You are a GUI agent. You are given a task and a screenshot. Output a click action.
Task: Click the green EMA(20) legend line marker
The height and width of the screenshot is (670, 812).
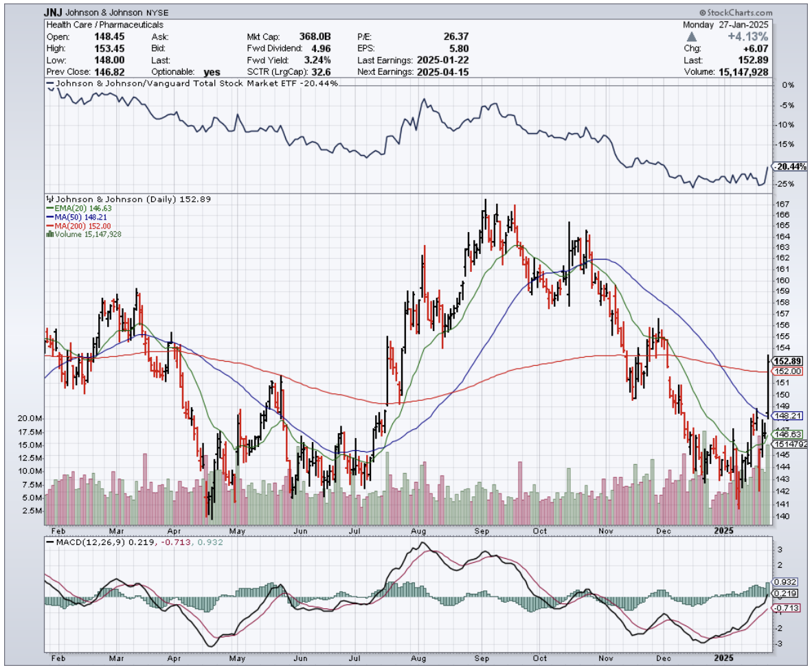(x=49, y=207)
